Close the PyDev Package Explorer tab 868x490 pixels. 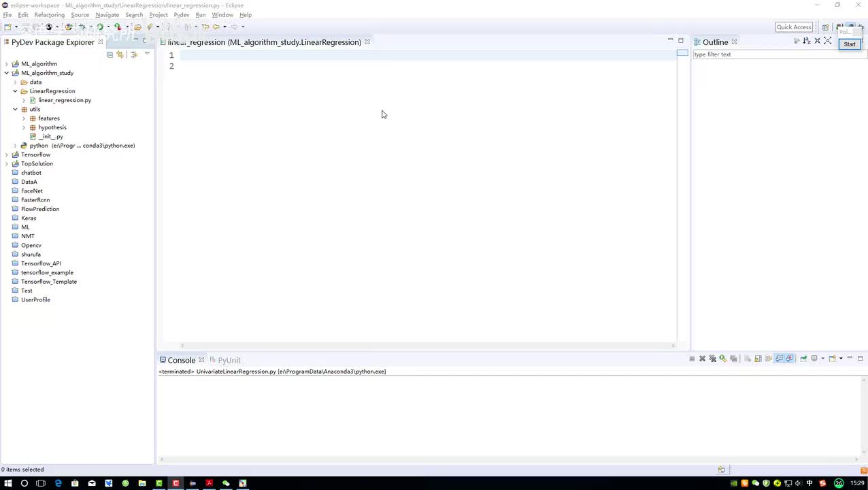pos(101,42)
